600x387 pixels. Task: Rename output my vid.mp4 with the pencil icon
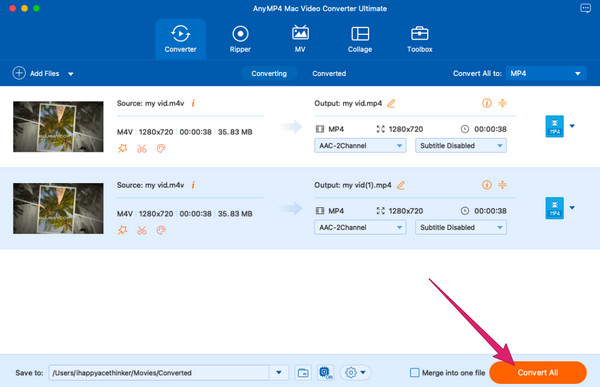391,103
